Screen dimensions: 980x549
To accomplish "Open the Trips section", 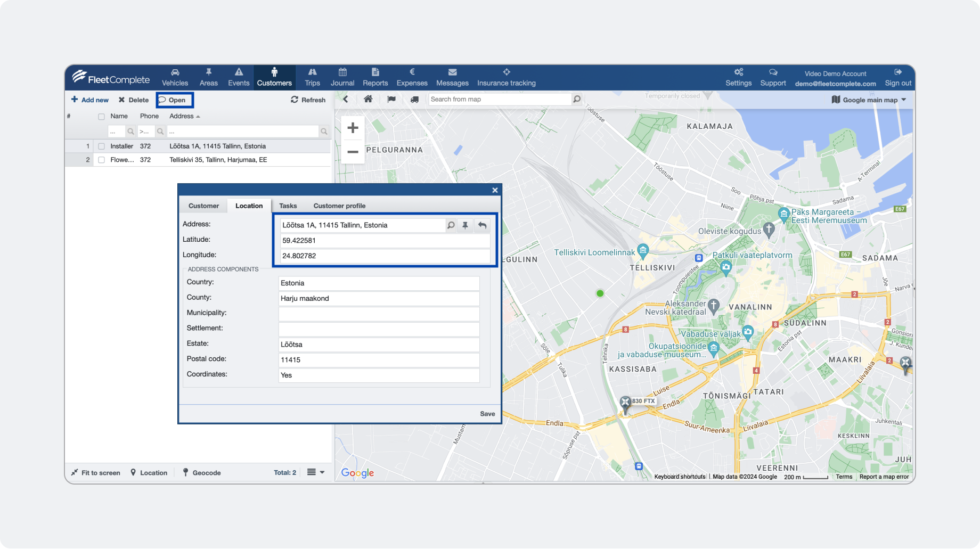I will pos(312,78).
